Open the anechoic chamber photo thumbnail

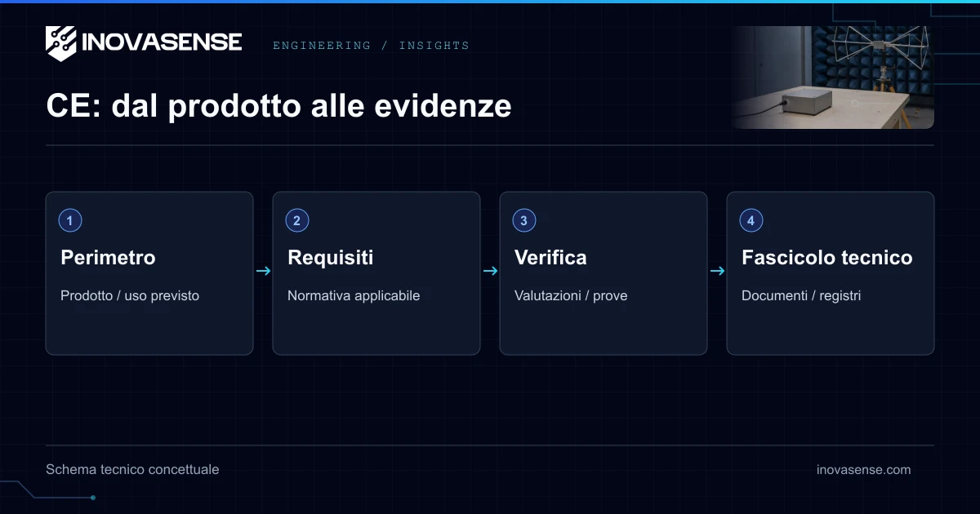833,78
